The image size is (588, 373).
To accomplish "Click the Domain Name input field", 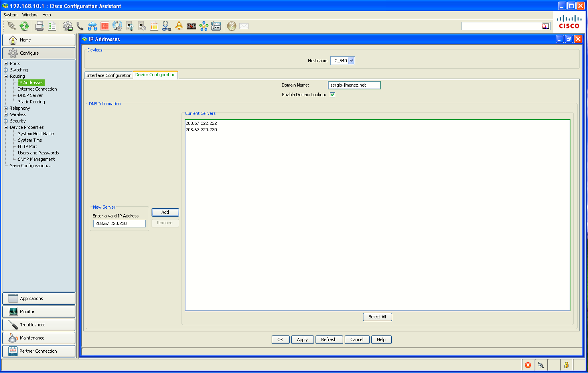I will point(354,85).
